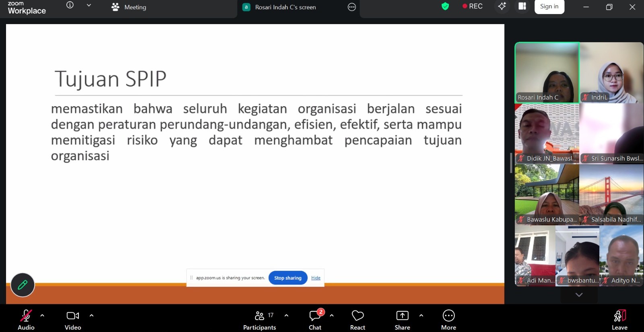Click muted mic icon on Adityo N

(605, 280)
